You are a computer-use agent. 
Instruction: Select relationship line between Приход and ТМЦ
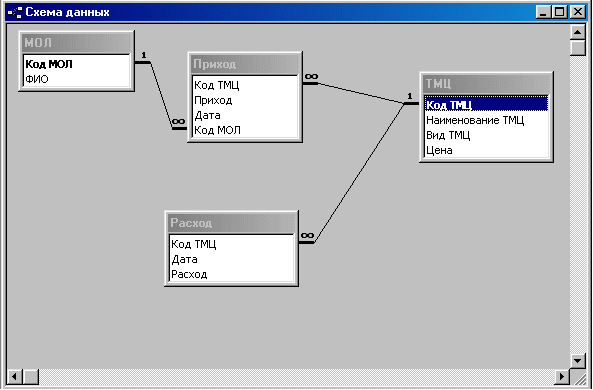pos(361,93)
